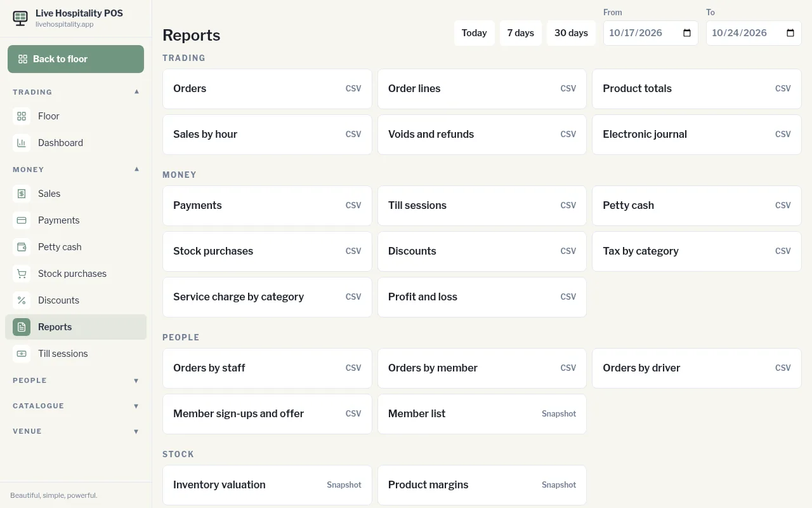The image size is (812, 508).
Task: Choose the 7 days range
Action: pyautogui.click(x=521, y=33)
